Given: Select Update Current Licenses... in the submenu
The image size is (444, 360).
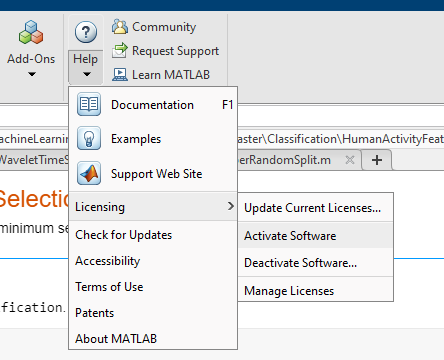Looking at the screenshot, I should [x=316, y=208].
